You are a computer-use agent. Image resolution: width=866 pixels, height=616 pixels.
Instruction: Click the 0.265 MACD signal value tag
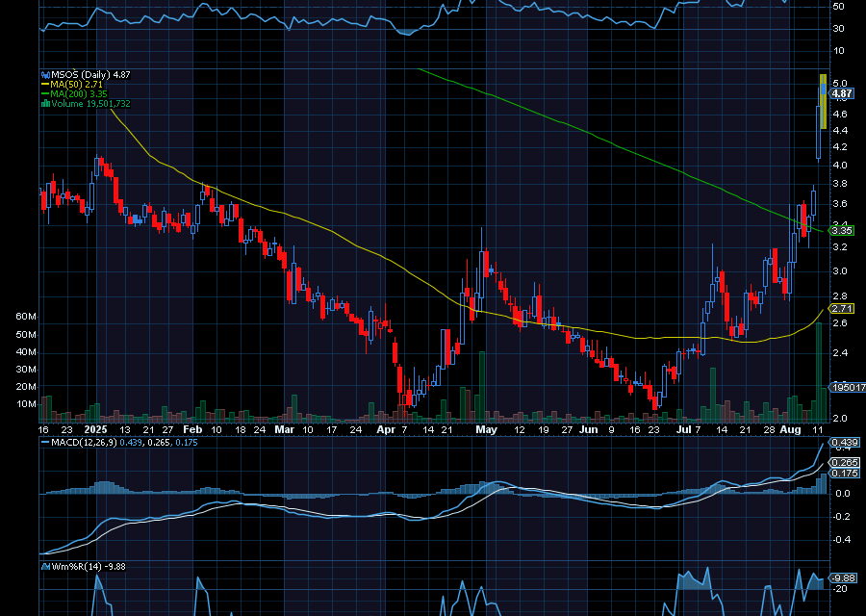(845, 462)
